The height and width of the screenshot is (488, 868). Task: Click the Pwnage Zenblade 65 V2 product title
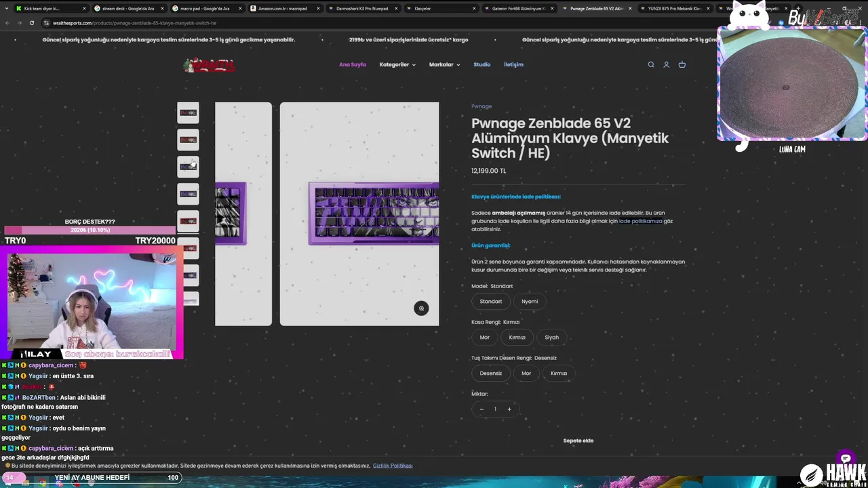tap(570, 138)
